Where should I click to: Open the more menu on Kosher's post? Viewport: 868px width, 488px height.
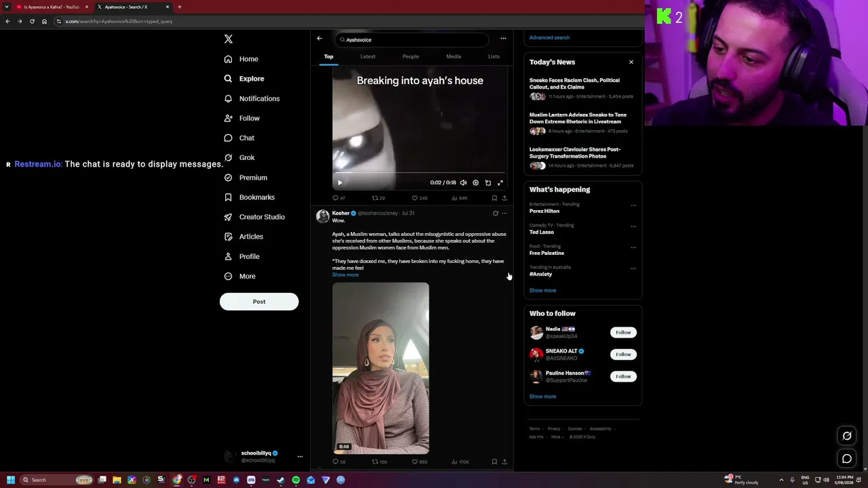[x=505, y=213]
